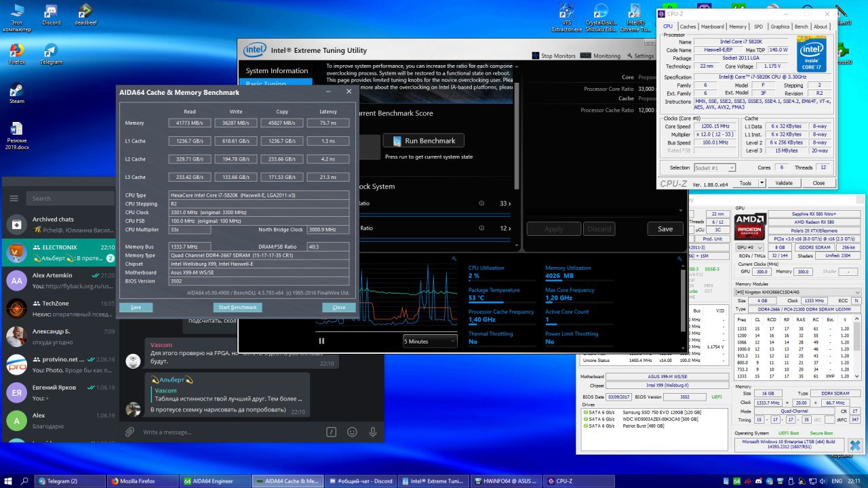
Task: Click Write a message field in Telegram
Action: pos(231,432)
